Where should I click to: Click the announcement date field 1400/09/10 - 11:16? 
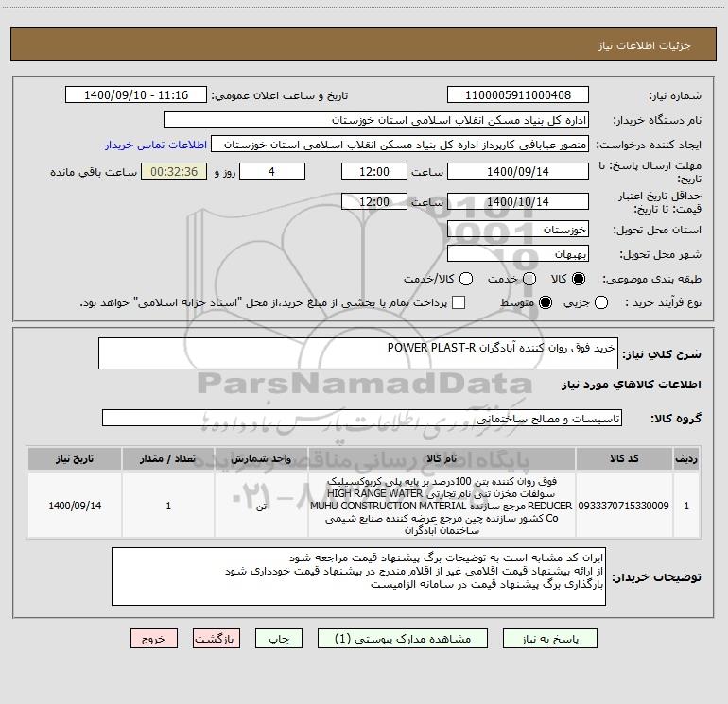(x=136, y=95)
